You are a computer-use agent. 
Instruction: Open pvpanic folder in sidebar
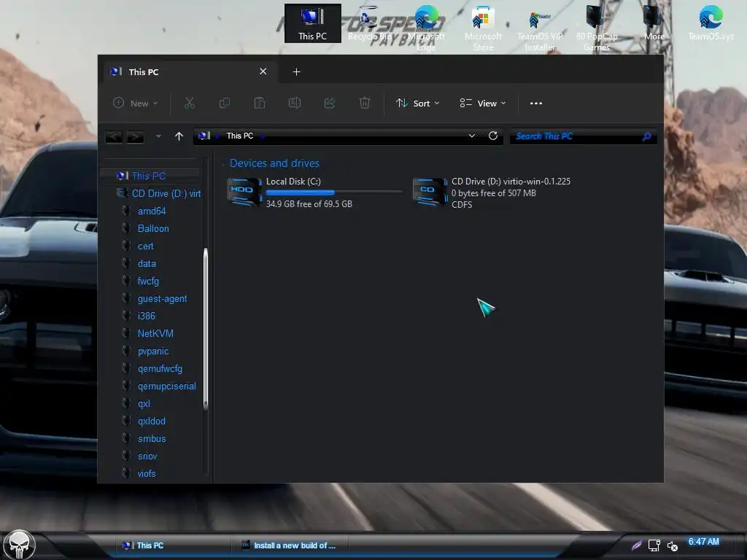tap(153, 351)
